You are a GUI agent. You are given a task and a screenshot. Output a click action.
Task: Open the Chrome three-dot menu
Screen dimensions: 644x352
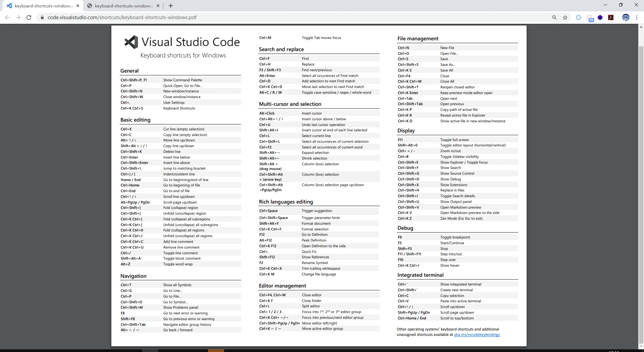pos(637,17)
